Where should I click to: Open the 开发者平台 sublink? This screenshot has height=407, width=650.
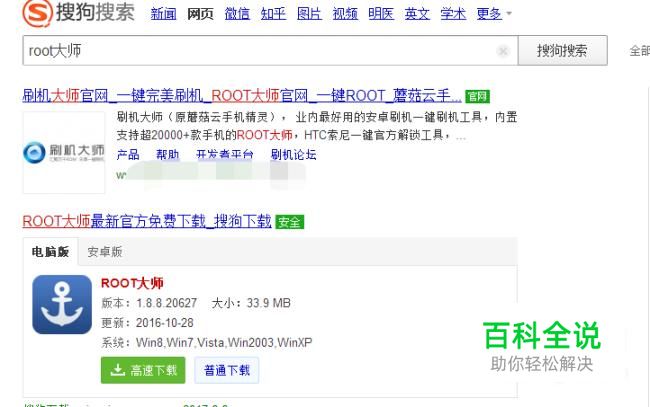224,155
